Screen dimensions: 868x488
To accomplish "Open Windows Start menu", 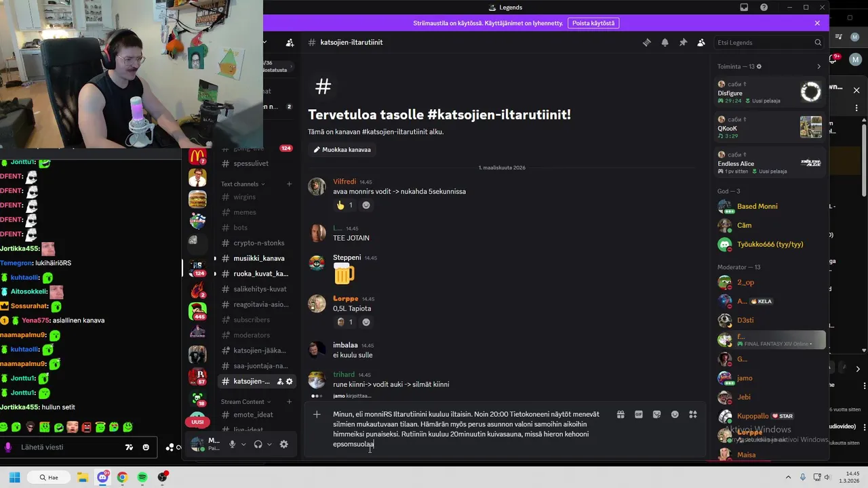I will 14,477.
